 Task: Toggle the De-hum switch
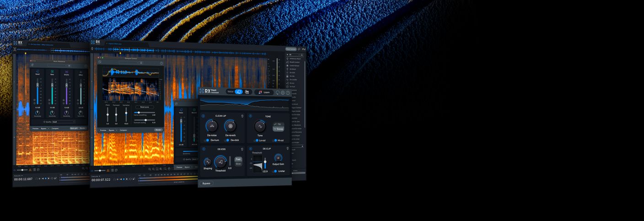(207, 140)
